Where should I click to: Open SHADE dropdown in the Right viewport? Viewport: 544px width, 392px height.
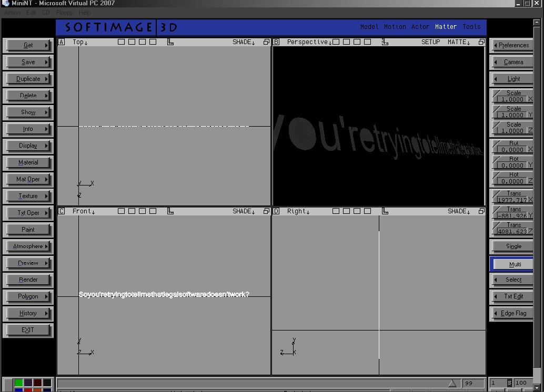point(459,211)
